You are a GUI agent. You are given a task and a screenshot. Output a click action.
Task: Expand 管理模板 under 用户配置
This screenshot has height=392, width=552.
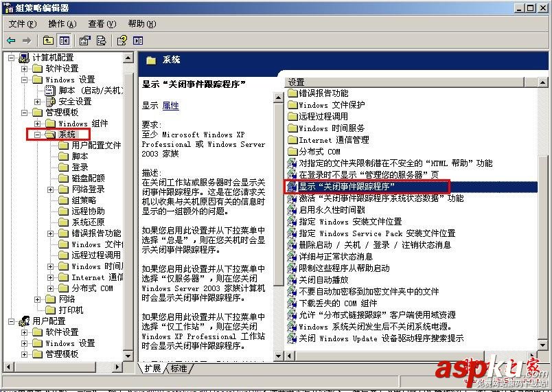pos(24,354)
